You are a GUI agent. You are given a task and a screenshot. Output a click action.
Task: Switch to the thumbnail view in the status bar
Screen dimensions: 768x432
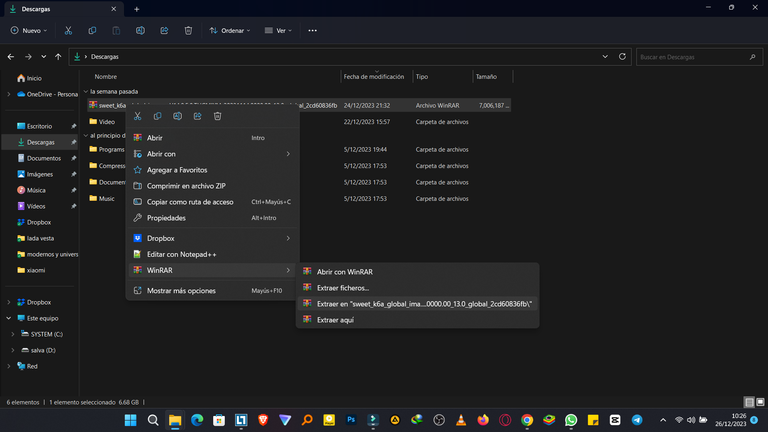[x=759, y=402]
